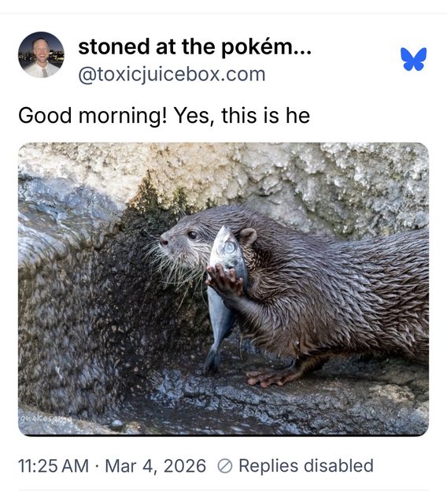Visit the @toxicjuicebox.com handle

[172, 75]
